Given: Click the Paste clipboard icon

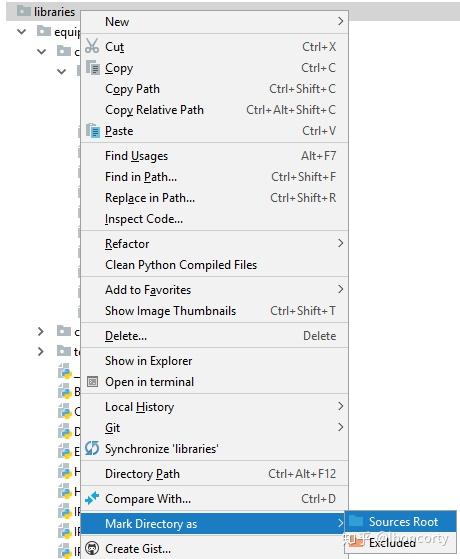Looking at the screenshot, I should pyautogui.click(x=93, y=130).
